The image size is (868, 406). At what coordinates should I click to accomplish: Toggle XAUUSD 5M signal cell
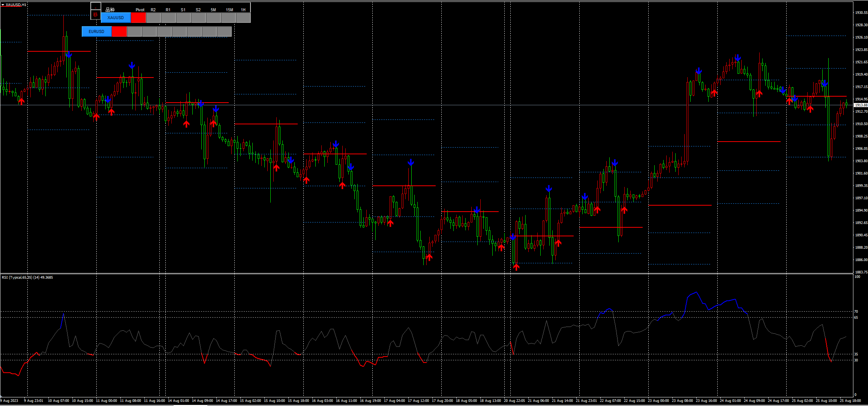tap(213, 18)
